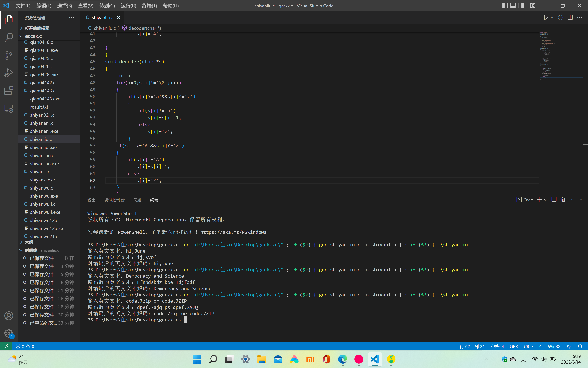Viewport: 588px width, 368px height.
Task: Change end of line sequence CRLF
Action: pos(529,346)
